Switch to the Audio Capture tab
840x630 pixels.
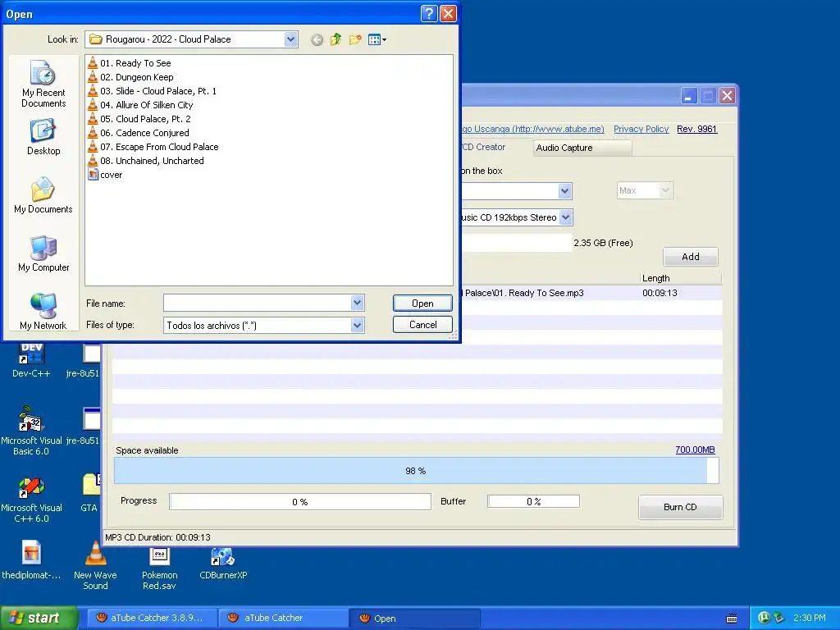[x=582, y=148]
